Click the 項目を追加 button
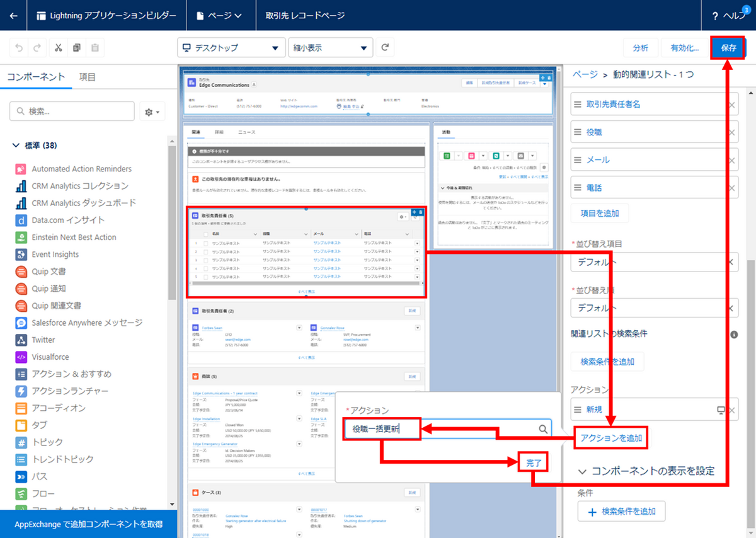This screenshot has height=538, width=756. pyautogui.click(x=599, y=213)
